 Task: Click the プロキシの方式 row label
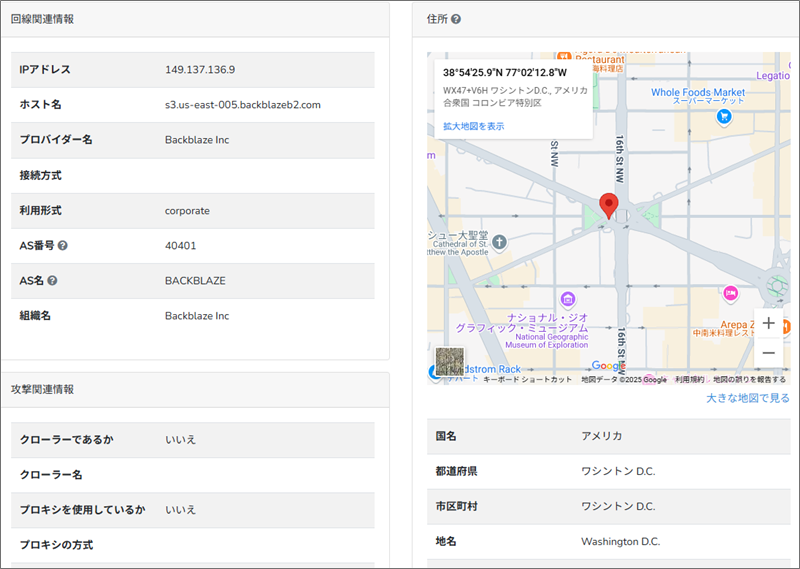[56, 545]
